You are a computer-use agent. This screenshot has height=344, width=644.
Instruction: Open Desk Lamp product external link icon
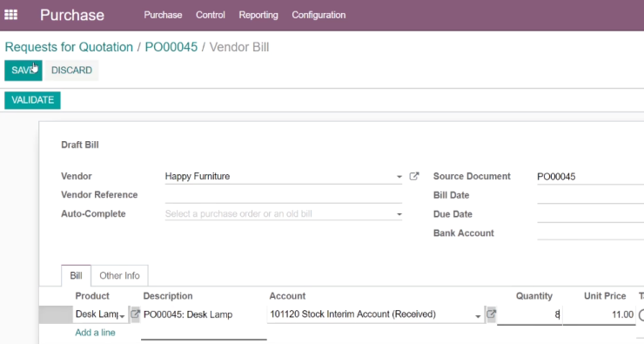tap(135, 314)
